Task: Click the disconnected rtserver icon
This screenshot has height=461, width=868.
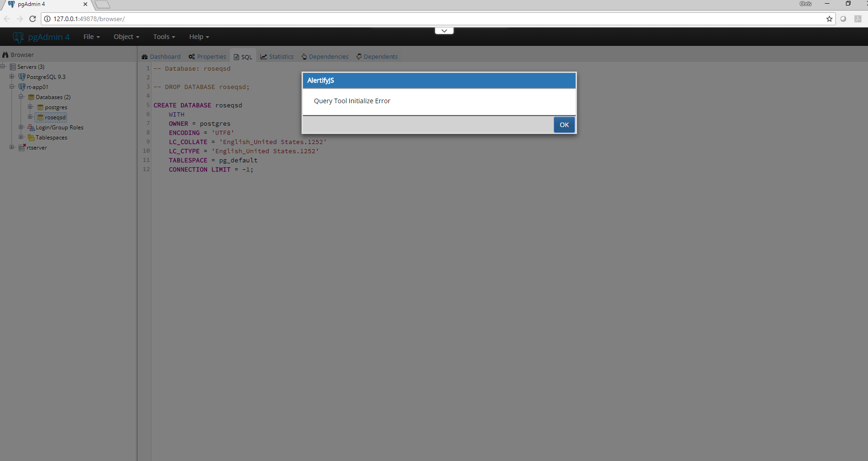Action: click(x=22, y=148)
